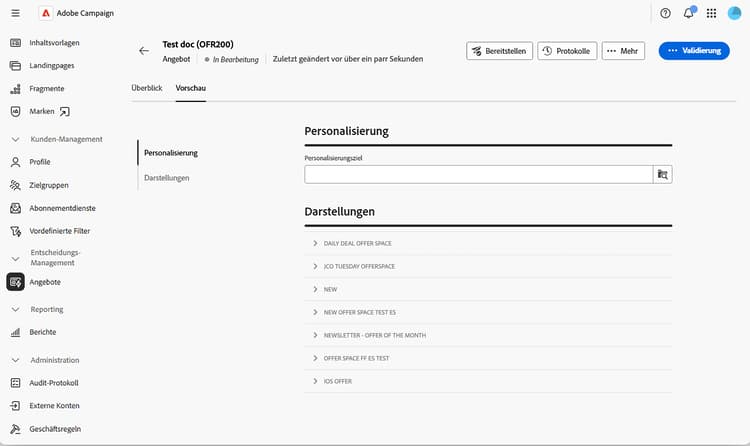This screenshot has height=446, width=750.
Task: Click the Zielgruppen sidebar icon
Action: 15,185
